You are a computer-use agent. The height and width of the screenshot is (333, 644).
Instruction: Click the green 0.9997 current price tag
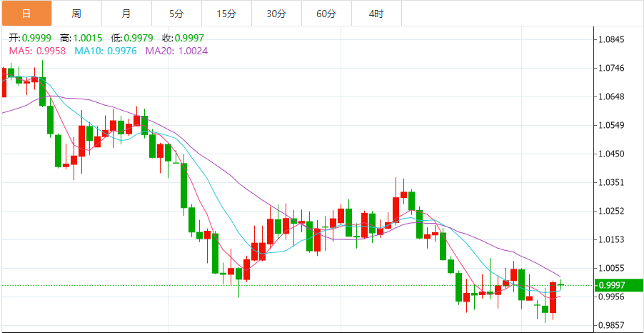[618, 285]
